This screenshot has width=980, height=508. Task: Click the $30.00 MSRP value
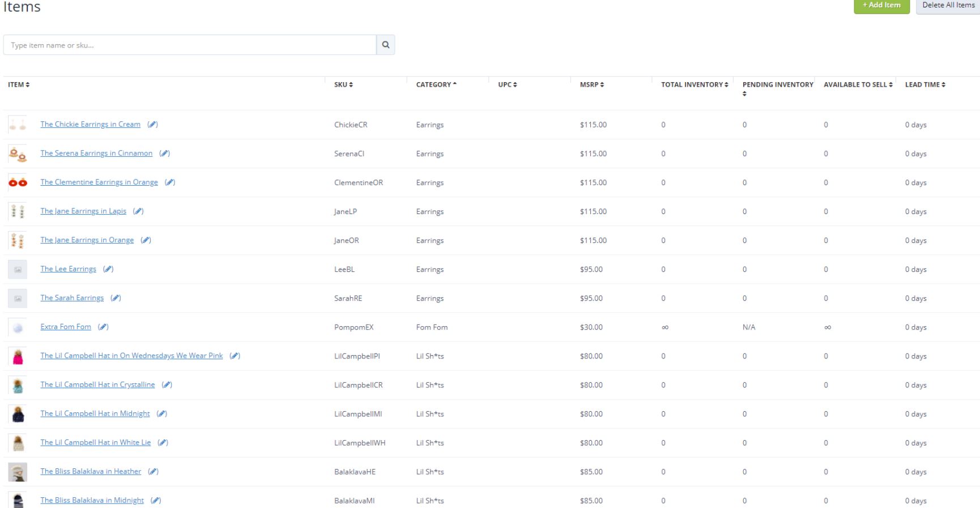tap(591, 327)
